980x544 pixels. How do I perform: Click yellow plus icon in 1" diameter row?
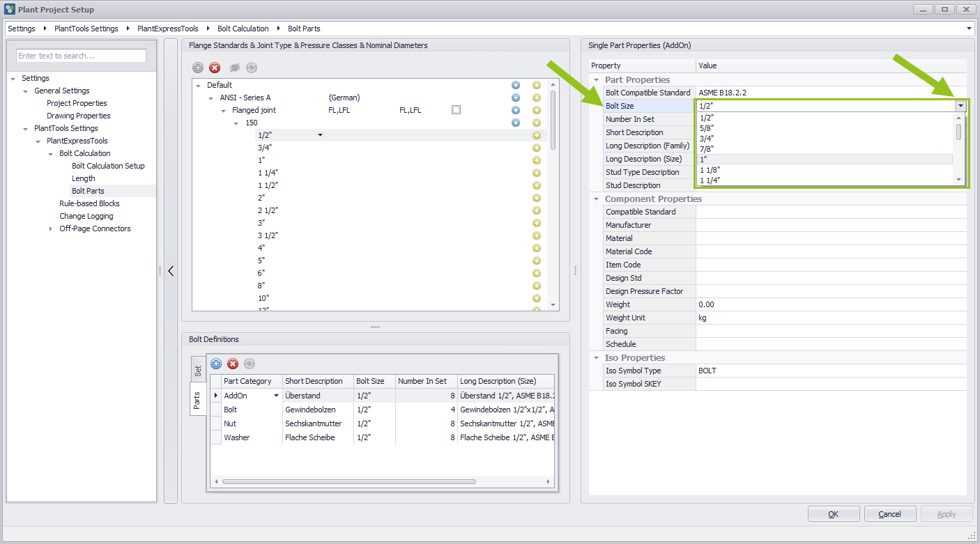click(537, 160)
